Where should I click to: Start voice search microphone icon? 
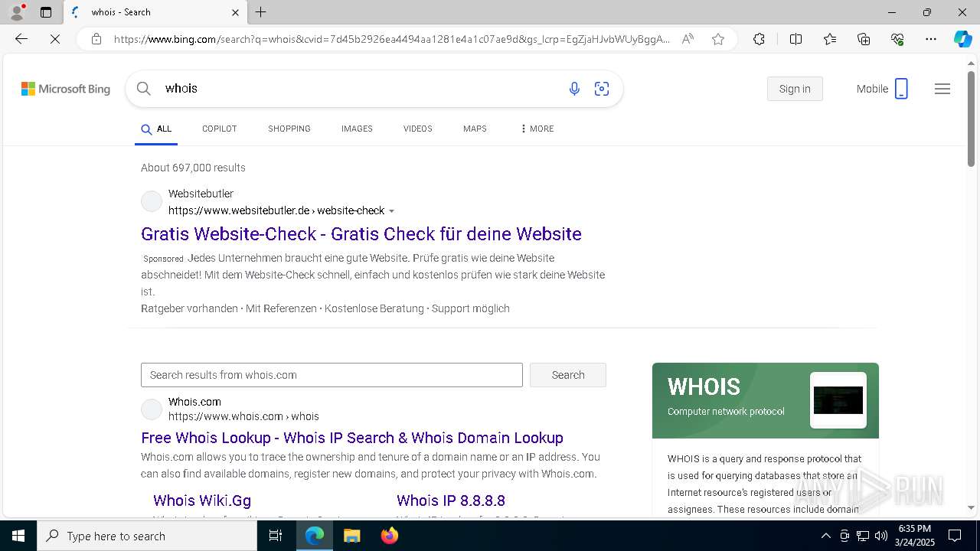tap(574, 89)
